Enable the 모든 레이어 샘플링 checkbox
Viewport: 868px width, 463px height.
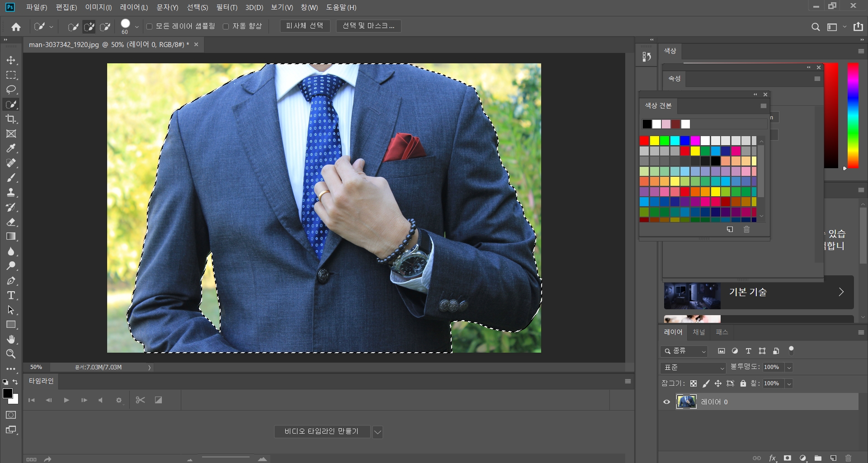[x=149, y=27]
